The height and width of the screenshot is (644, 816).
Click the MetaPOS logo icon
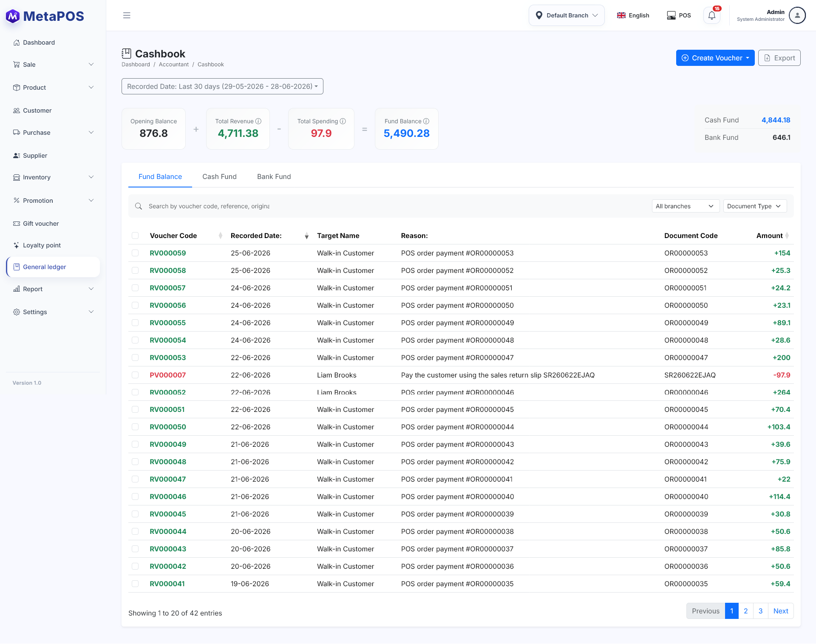(13, 16)
